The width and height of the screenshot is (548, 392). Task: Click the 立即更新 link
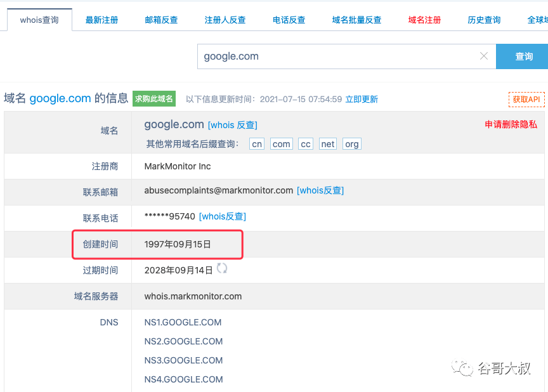362,99
